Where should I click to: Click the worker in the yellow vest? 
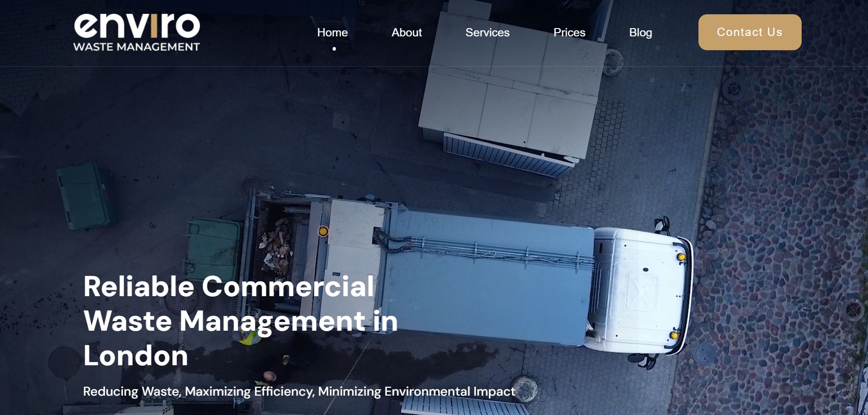coord(249,339)
